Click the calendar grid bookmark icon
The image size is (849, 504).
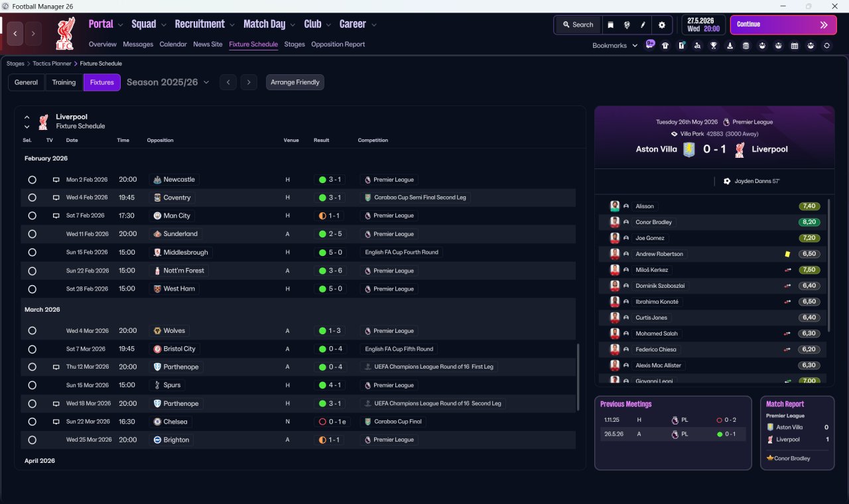[x=795, y=46]
